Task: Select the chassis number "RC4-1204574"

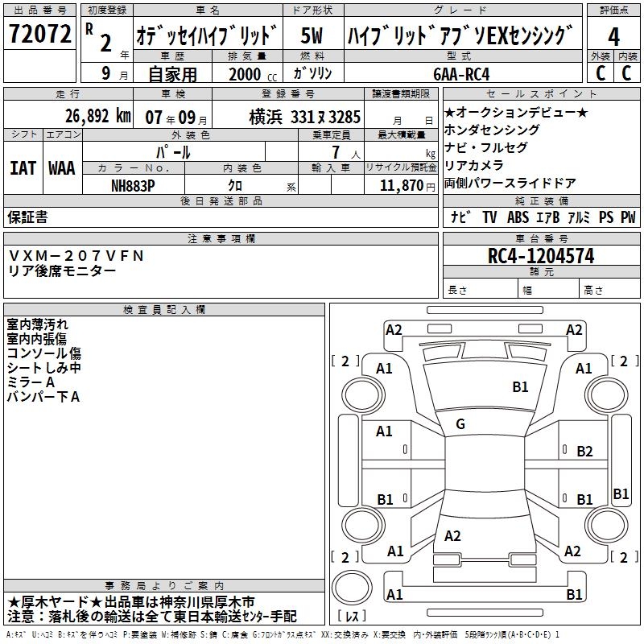Action: [541, 256]
